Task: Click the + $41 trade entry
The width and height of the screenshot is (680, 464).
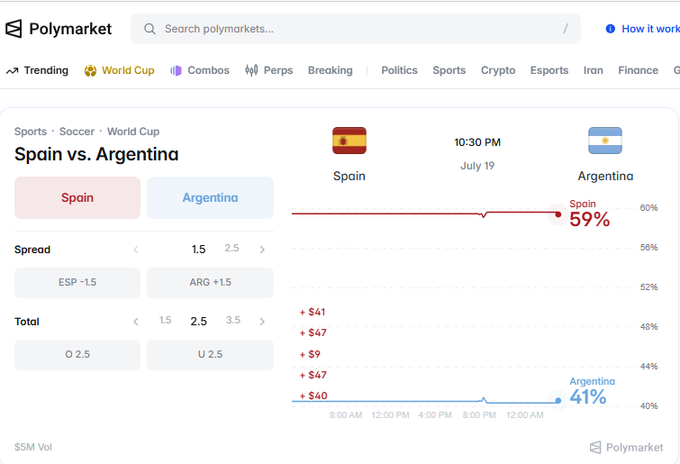Action: [312, 312]
